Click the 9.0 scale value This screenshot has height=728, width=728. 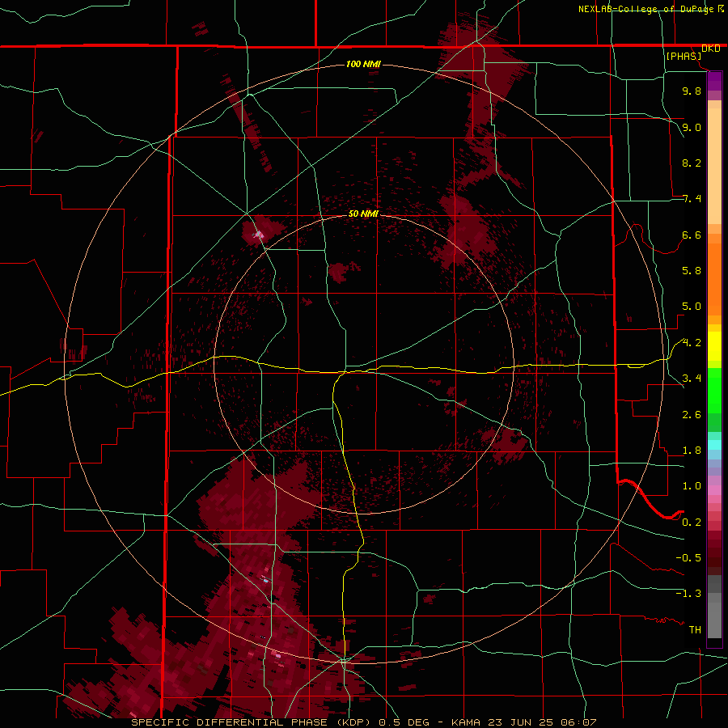692,127
